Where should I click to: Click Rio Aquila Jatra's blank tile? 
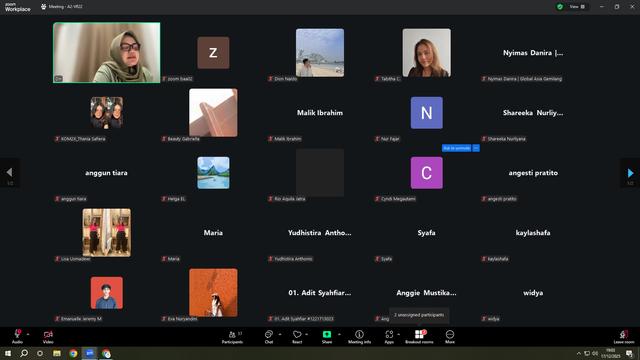(320, 173)
